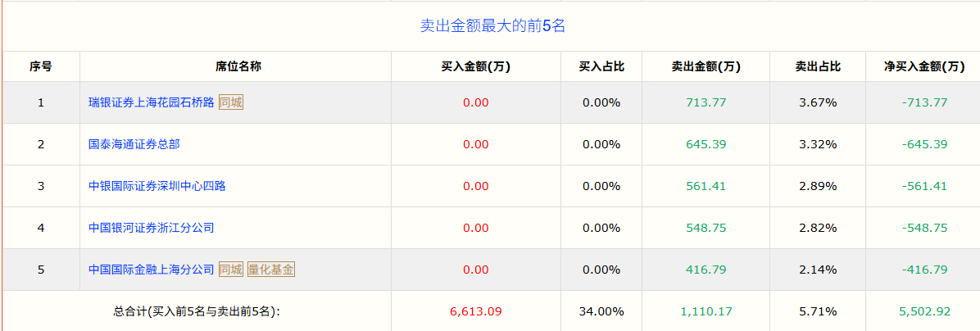Click the 净买入金额(万) column header
The width and height of the screenshot is (980, 331).
924,66
